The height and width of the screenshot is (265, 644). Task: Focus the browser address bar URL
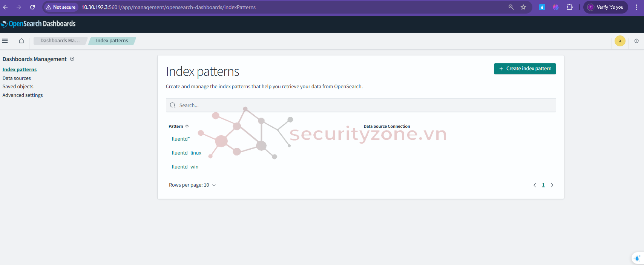tap(169, 7)
